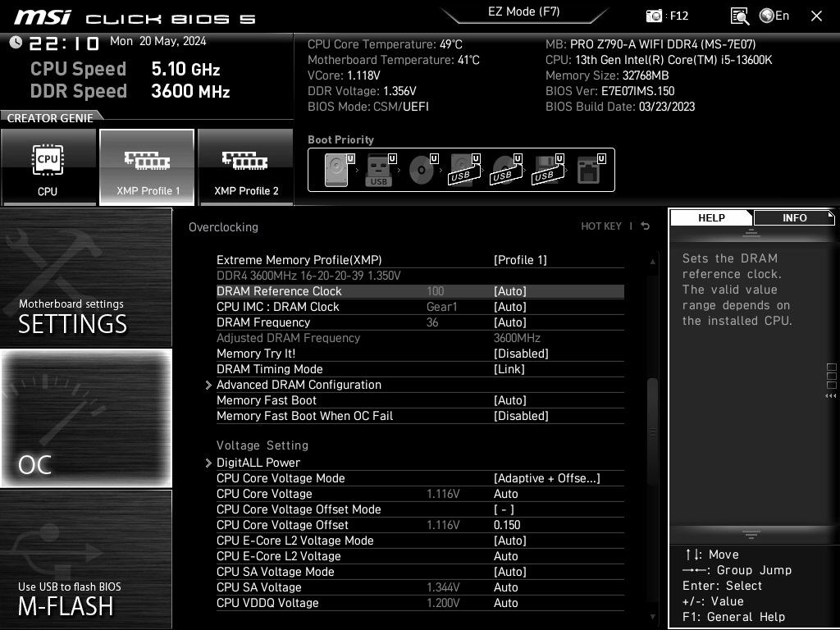
Task: Toggle XMP Profile 1
Action: click(x=147, y=167)
